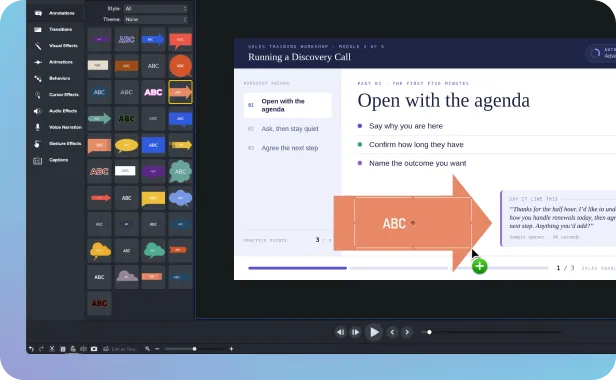Open the Annotations panel
616x380 pixels.
55,13
